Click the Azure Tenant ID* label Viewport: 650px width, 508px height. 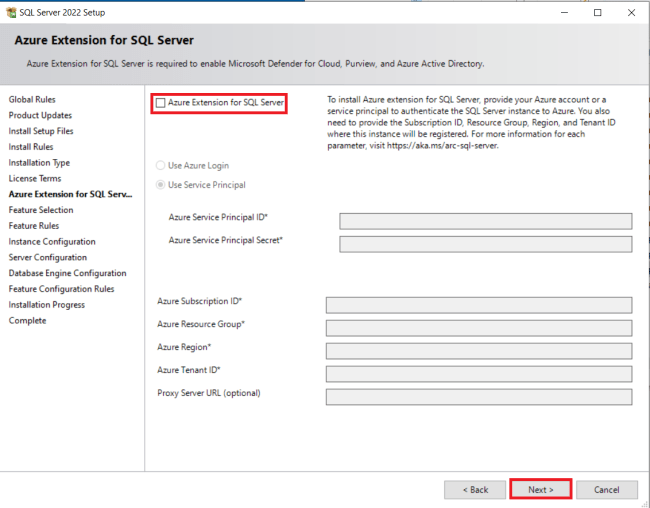(189, 370)
